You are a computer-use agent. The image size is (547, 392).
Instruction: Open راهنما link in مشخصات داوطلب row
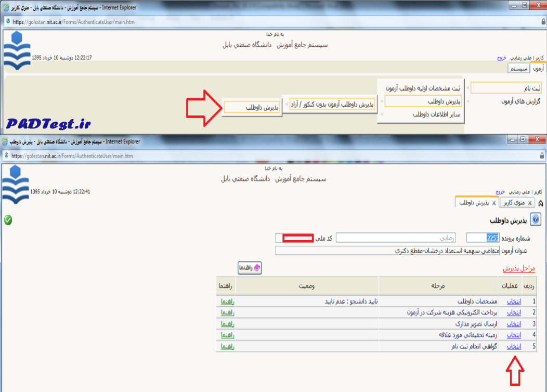coord(227,302)
